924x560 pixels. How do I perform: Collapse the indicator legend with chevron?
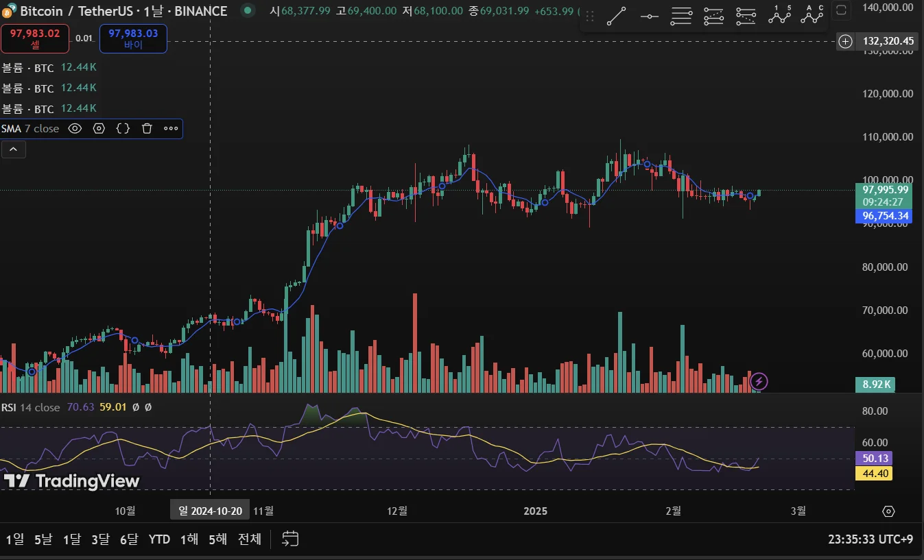[13, 149]
